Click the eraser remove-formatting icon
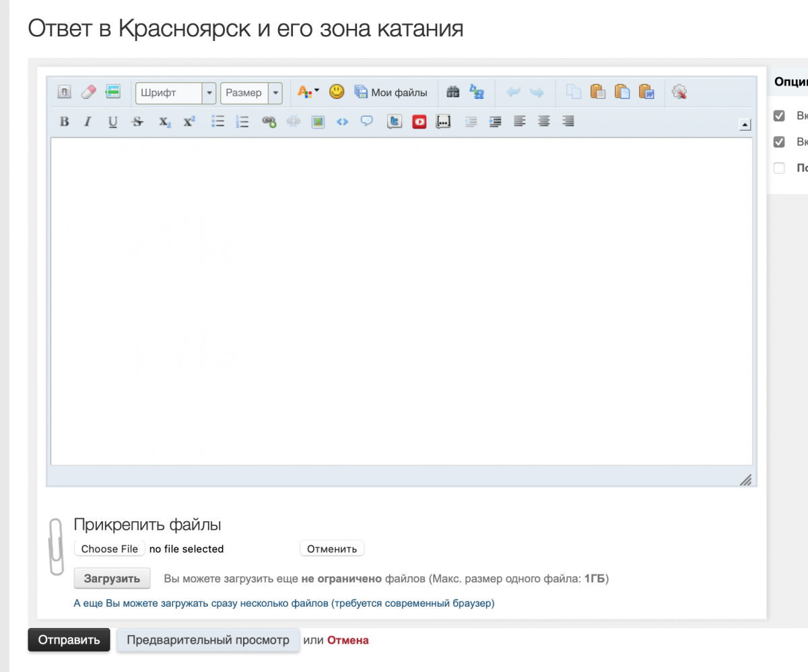 coord(88,92)
